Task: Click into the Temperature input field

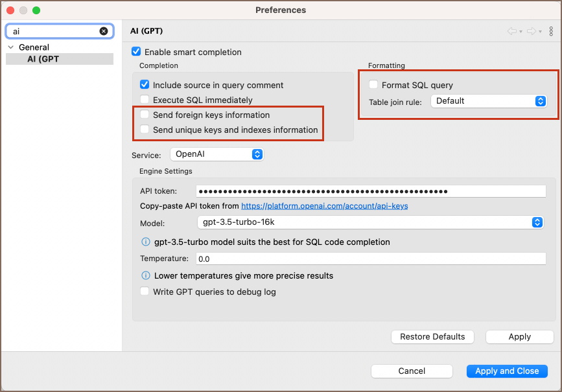Action: [371, 259]
